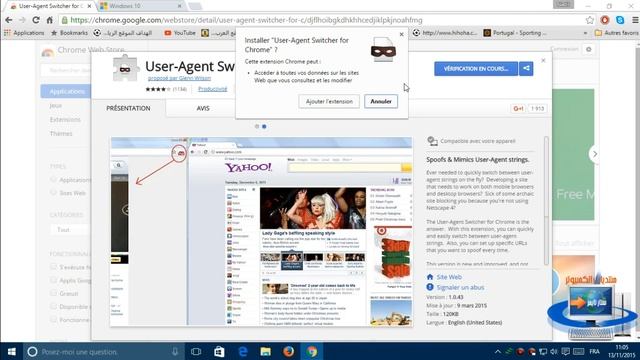Open developer link under extension title

[x=179, y=78]
